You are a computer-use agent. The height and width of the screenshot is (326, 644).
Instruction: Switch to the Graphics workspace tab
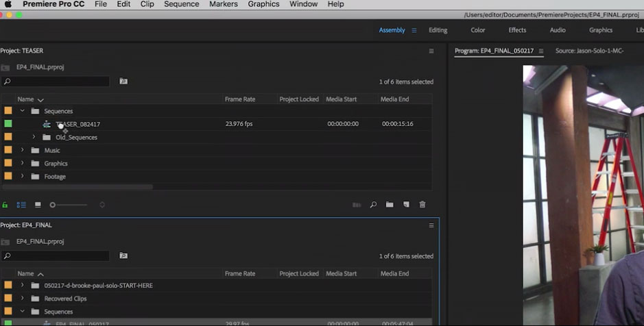click(x=601, y=30)
